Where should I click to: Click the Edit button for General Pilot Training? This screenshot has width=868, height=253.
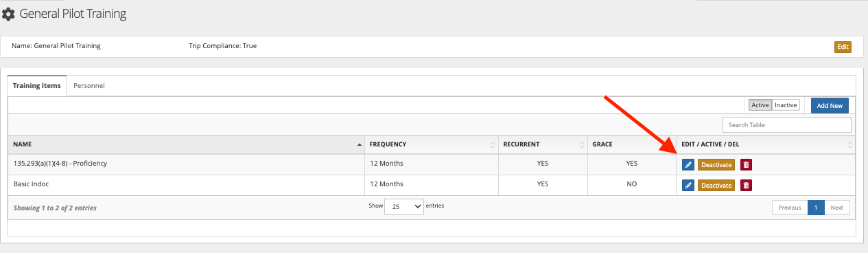tap(843, 47)
